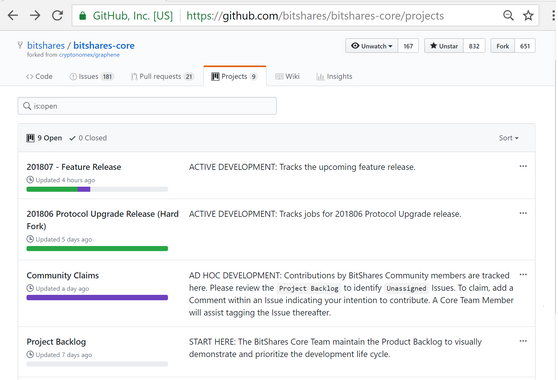Viewport: 558px width, 380px height.
Task: Open the 201806 Protocol Upgrade Release project
Action: (102, 220)
